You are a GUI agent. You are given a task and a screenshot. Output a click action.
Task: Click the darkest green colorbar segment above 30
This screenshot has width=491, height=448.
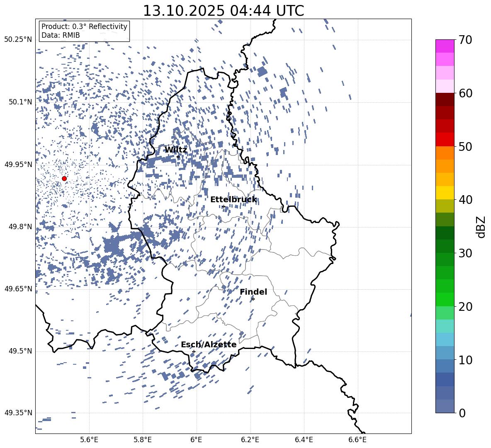(445, 233)
